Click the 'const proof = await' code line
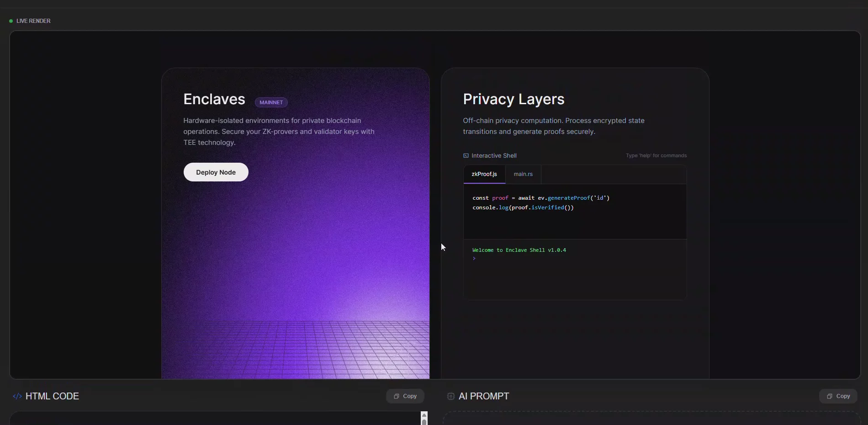The width and height of the screenshot is (868, 425). [x=541, y=198]
